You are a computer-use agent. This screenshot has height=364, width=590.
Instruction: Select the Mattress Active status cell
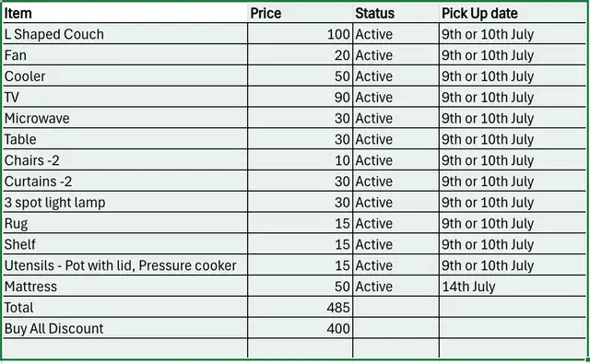(x=395, y=287)
